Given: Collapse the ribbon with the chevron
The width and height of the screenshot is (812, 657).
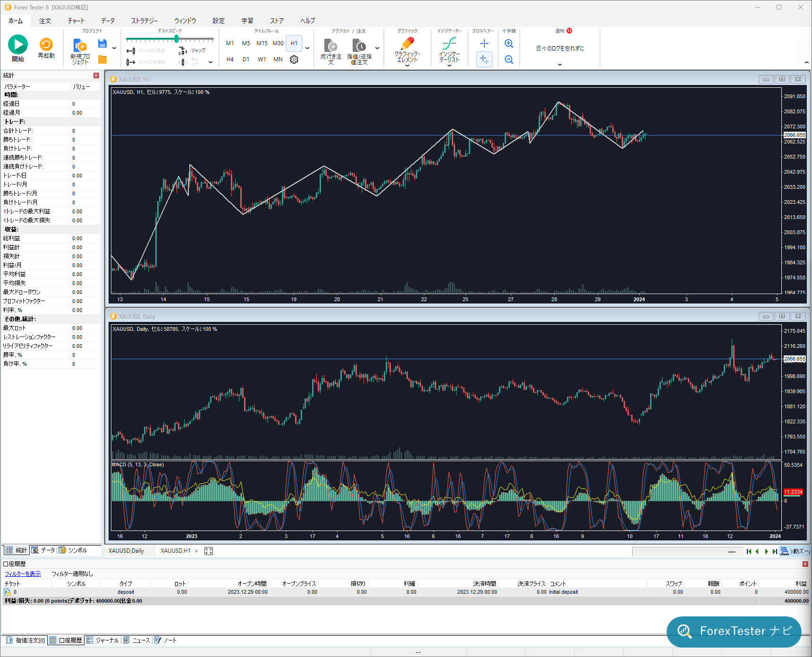Looking at the screenshot, I should tap(806, 63).
